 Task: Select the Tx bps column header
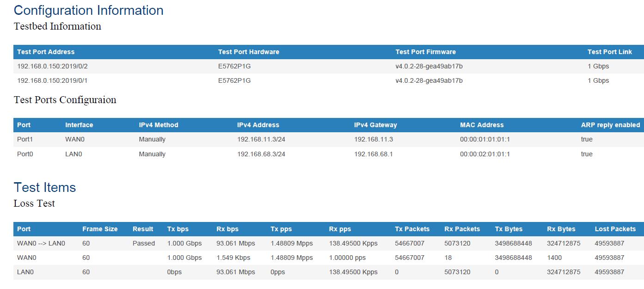(x=178, y=229)
